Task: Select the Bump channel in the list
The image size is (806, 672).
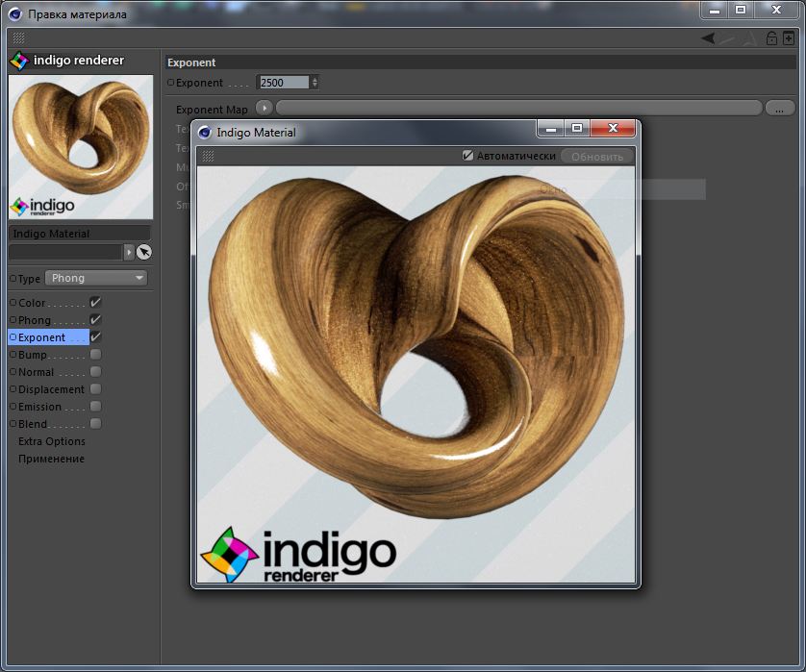Action: click(33, 355)
